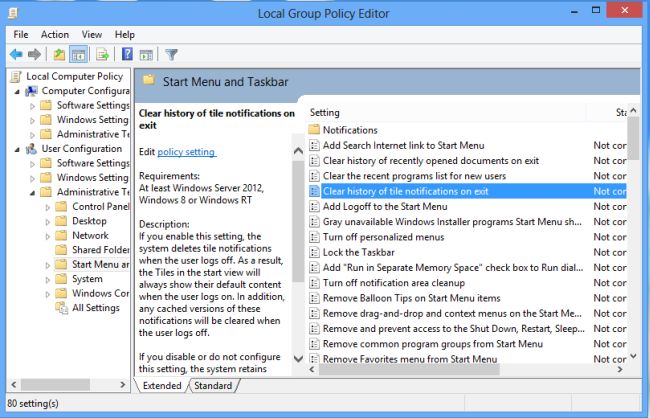Click the policy setting link
Image resolution: width=650 pixels, height=418 pixels.
click(x=186, y=152)
